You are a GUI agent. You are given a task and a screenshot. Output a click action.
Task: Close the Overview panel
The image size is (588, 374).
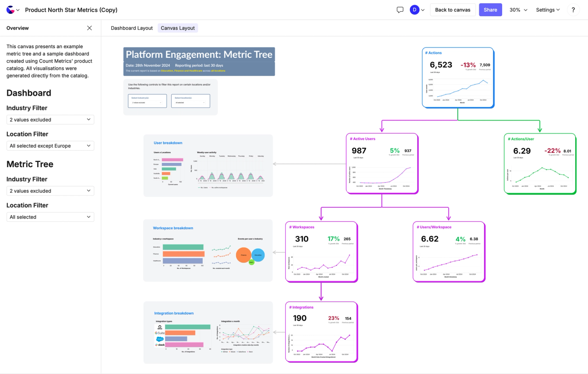[x=89, y=28]
